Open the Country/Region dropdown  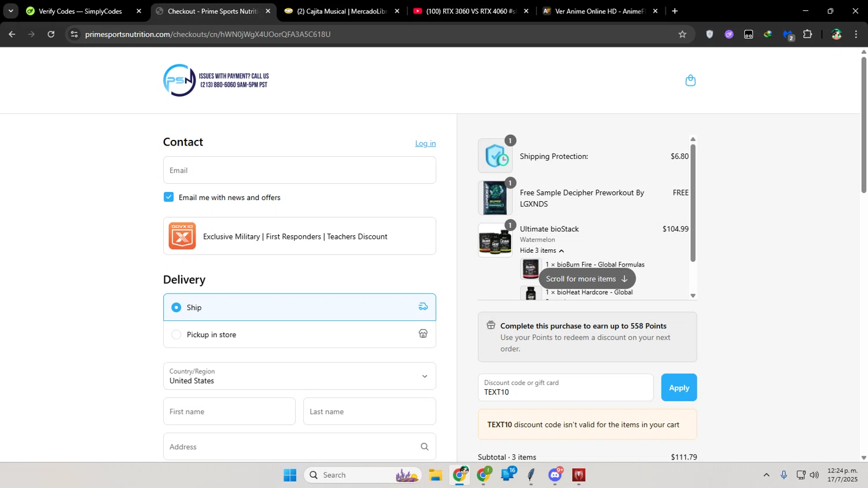[x=300, y=376]
